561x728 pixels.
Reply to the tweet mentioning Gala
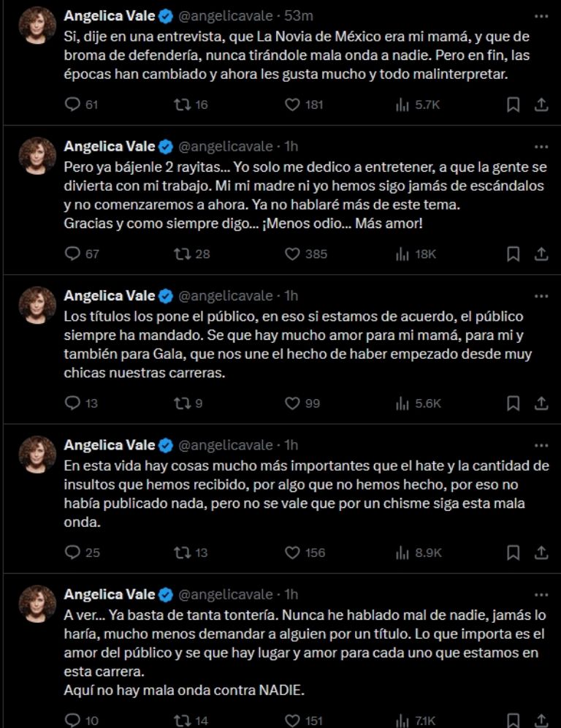point(70,401)
